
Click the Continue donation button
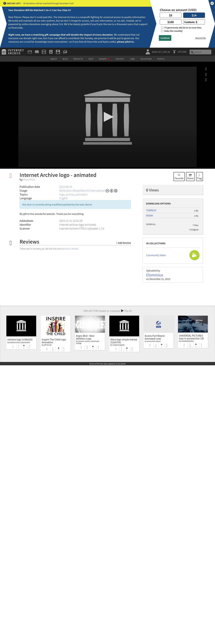[x=165, y=38]
